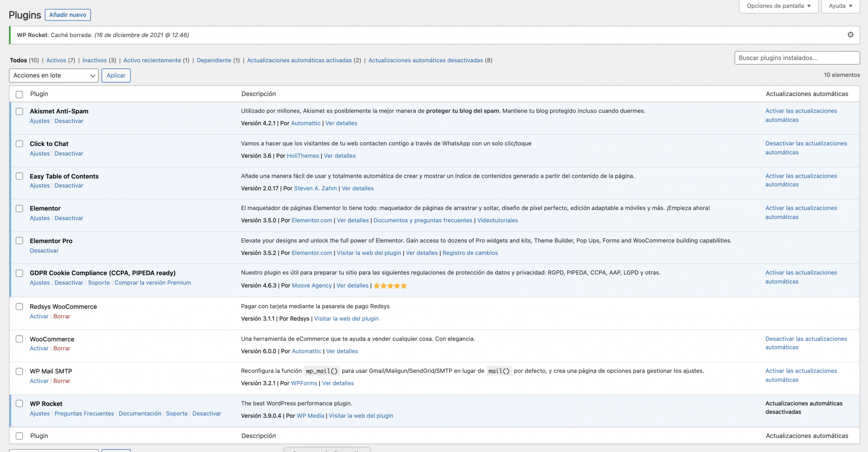Borrar the Redsys WooCommerce plugin
This screenshot has height=452, width=868.
61,316
